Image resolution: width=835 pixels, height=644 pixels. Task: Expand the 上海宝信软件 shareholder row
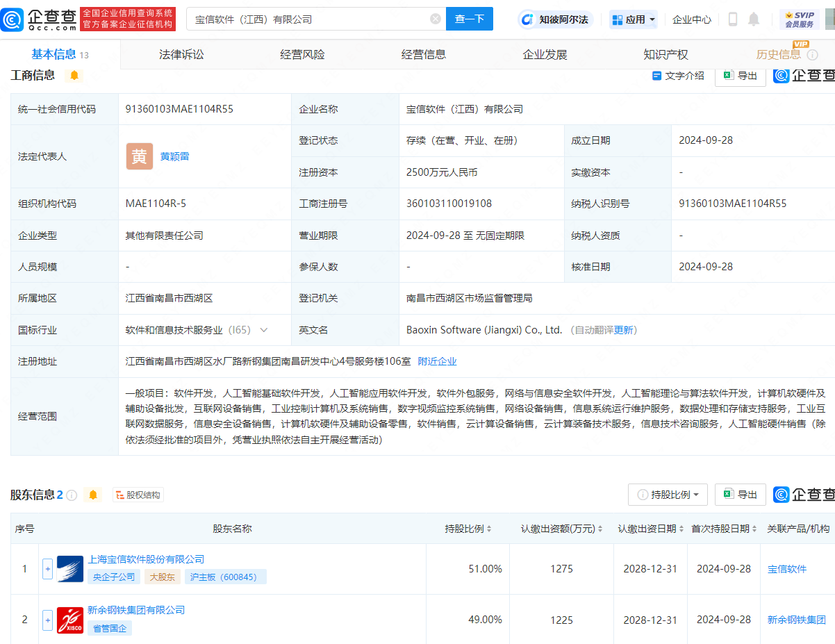click(x=47, y=569)
